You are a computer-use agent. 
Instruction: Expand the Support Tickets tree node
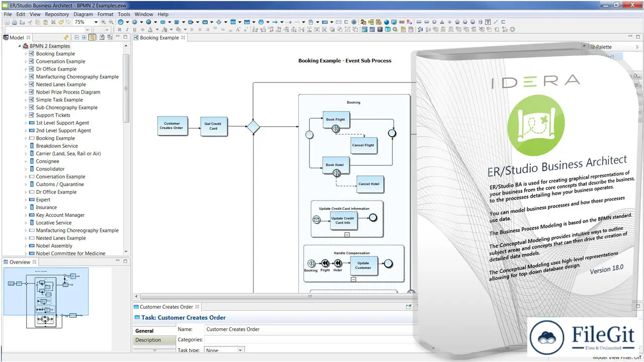pyautogui.click(x=26, y=115)
